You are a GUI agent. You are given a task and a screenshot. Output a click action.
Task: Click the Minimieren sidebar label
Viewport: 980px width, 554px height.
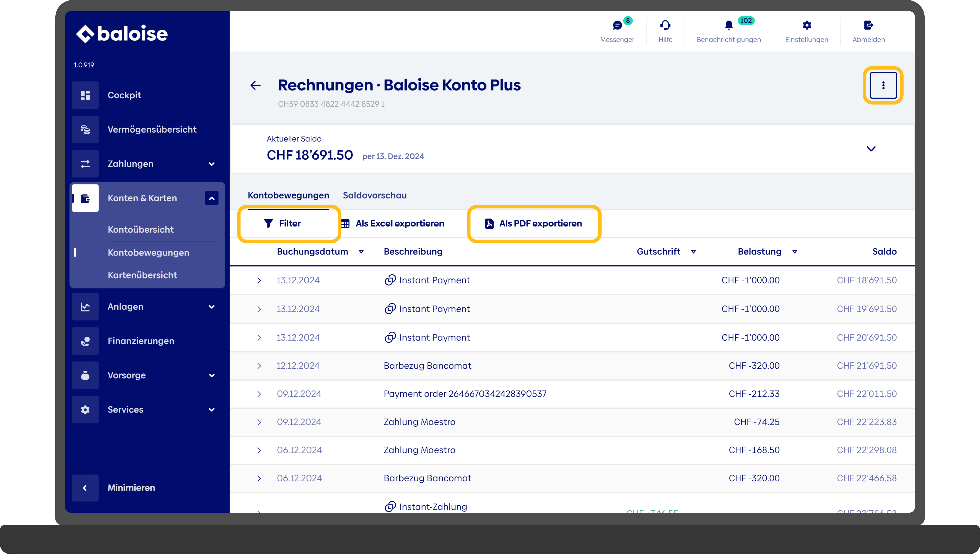131,488
